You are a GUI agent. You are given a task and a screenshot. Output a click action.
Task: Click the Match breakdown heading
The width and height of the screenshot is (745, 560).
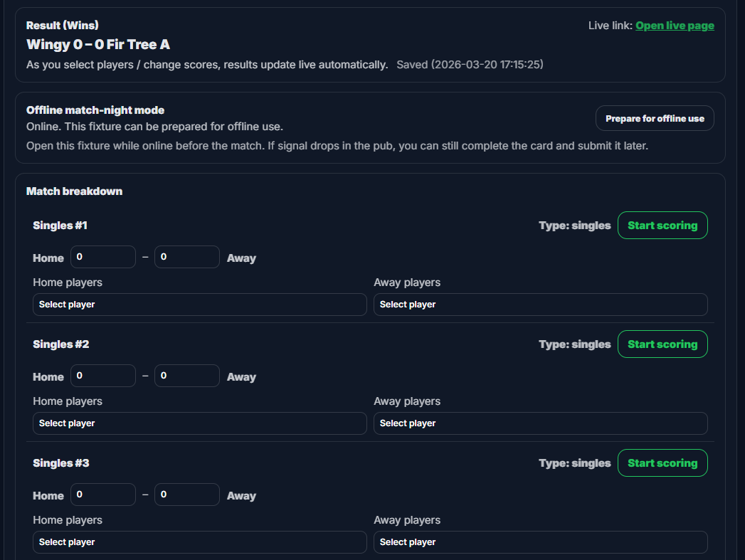pyautogui.click(x=74, y=191)
